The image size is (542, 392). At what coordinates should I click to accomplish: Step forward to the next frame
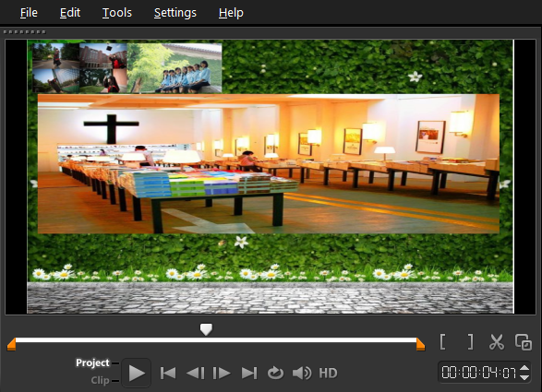222,374
